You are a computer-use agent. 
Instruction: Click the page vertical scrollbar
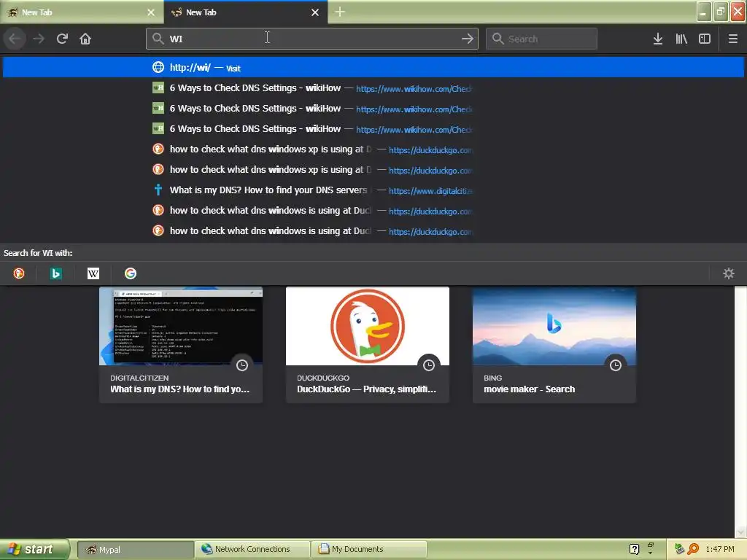coord(740,411)
